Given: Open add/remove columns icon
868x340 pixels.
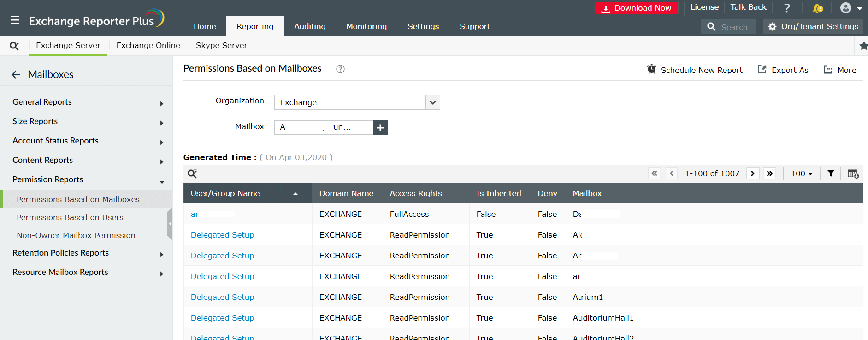Looking at the screenshot, I should click(x=853, y=173).
